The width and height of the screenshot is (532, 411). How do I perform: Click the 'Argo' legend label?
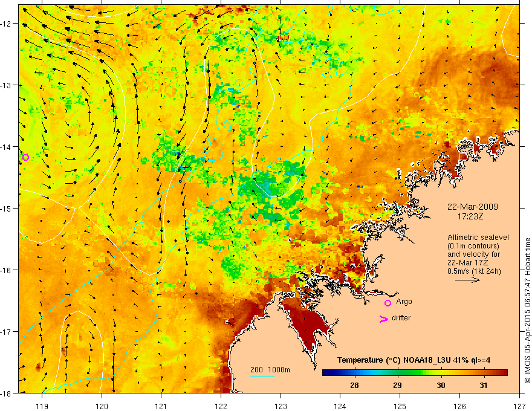404,302
